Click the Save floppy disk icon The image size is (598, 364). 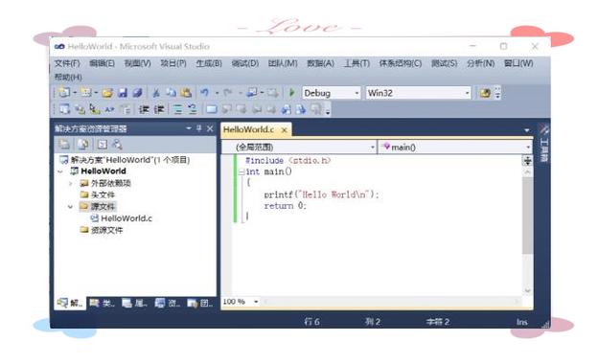click(x=123, y=93)
